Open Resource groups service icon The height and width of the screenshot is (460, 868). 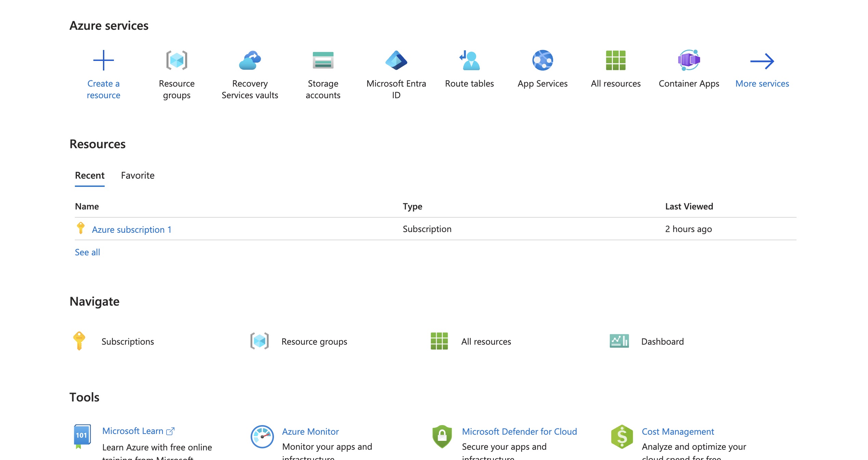click(176, 61)
